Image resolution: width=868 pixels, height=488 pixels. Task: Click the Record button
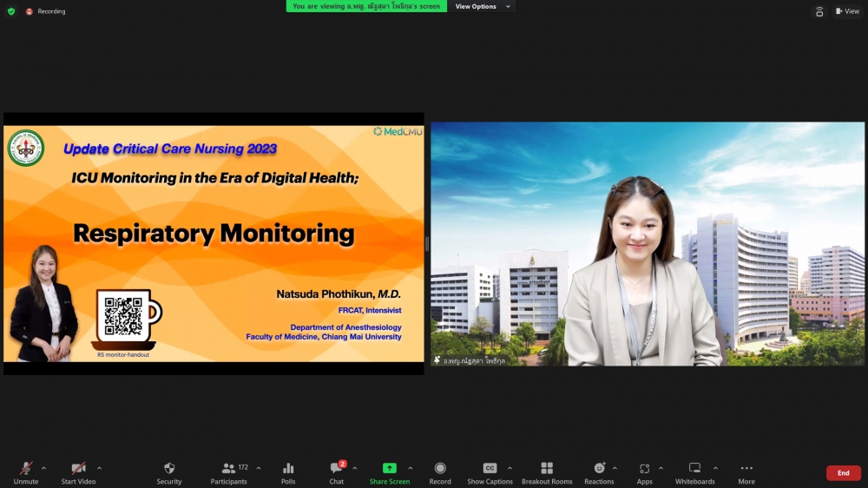[x=440, y=469]
